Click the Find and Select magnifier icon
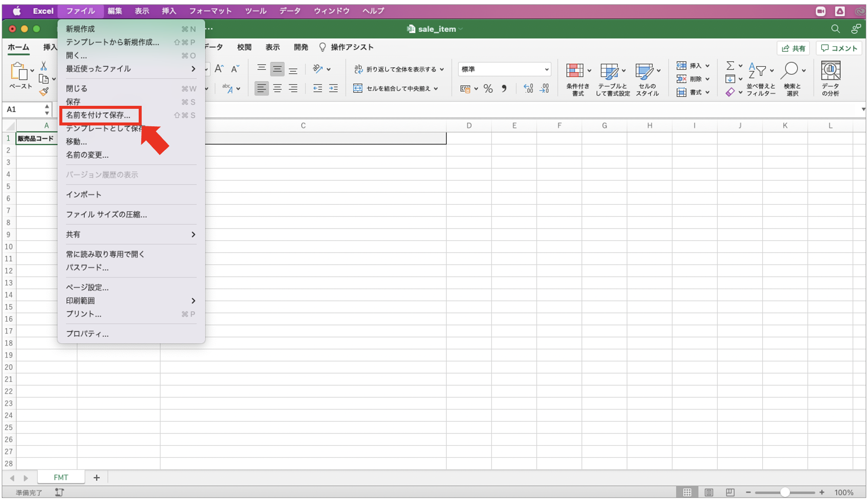This screenshot has height=501, width=868. coord(789,71)
